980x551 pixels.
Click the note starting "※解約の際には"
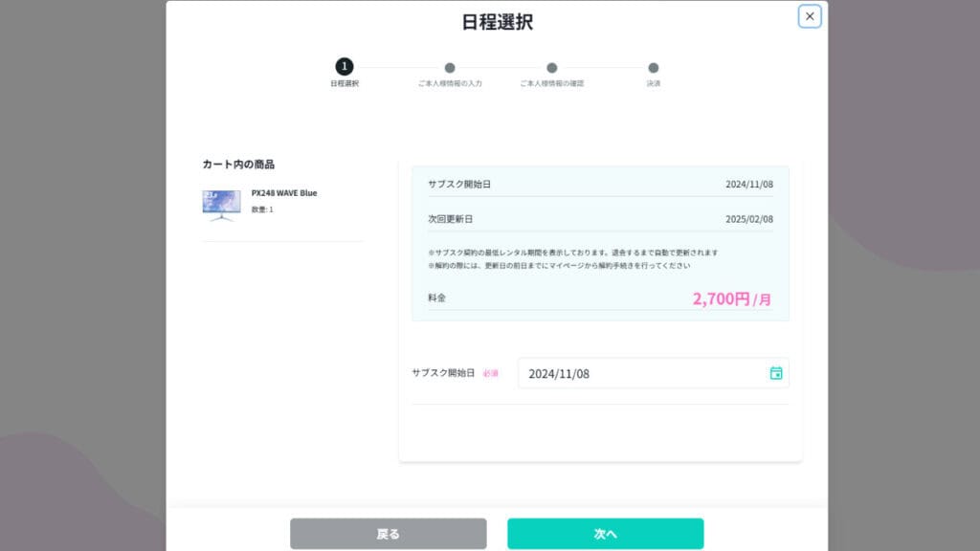(x=559, y=266)
